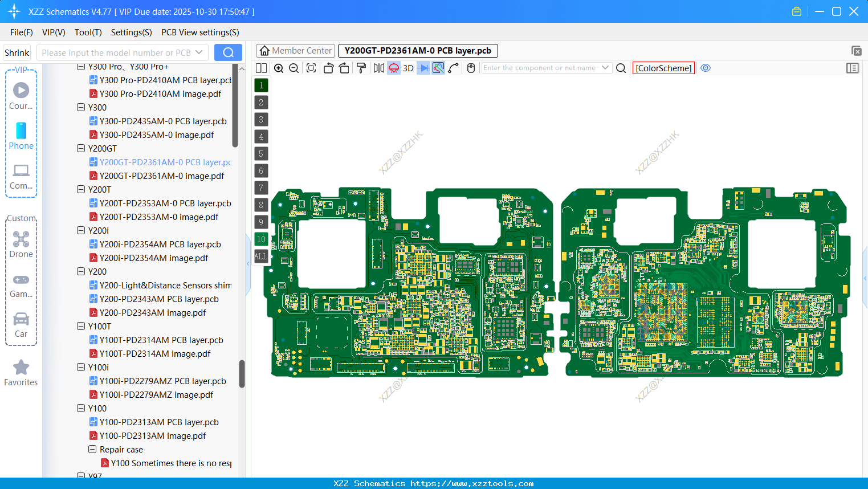Click the Member Center button

[x=295, y=51]
